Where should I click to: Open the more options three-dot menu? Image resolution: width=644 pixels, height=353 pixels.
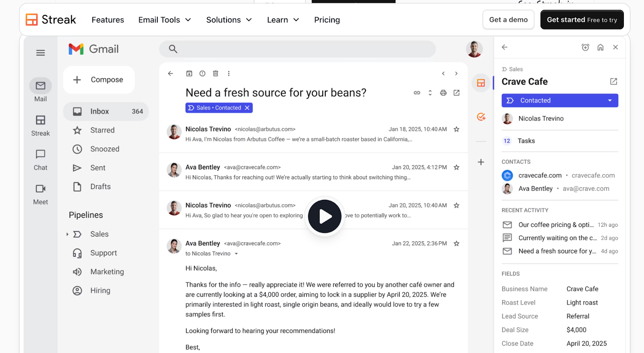229,74
